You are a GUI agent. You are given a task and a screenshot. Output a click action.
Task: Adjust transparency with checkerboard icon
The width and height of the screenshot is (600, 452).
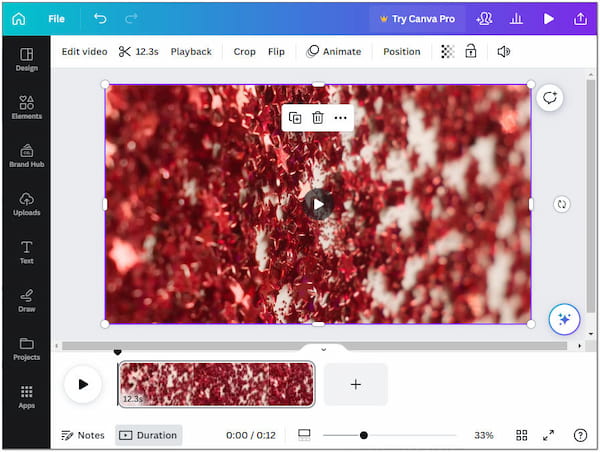[x=447, y=51]
